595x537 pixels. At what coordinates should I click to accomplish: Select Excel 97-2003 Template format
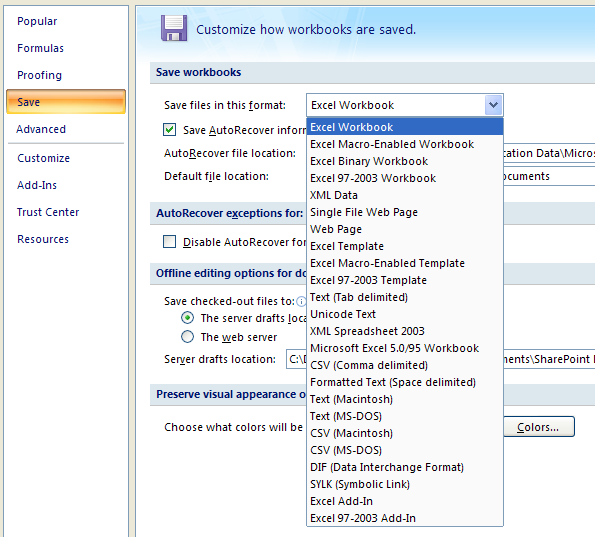[x=405, y=280]
